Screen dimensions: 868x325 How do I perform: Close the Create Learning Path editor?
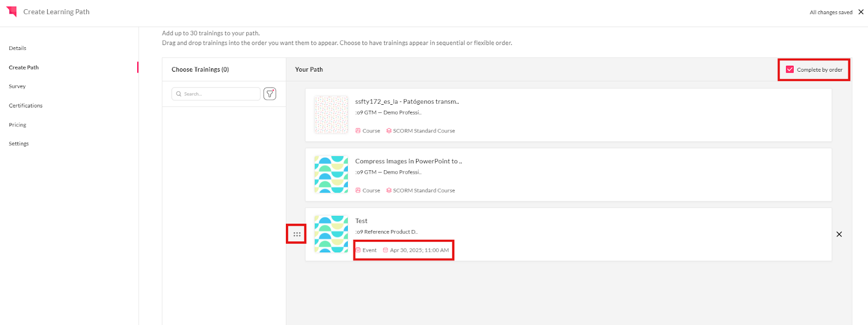pos(861,12)
